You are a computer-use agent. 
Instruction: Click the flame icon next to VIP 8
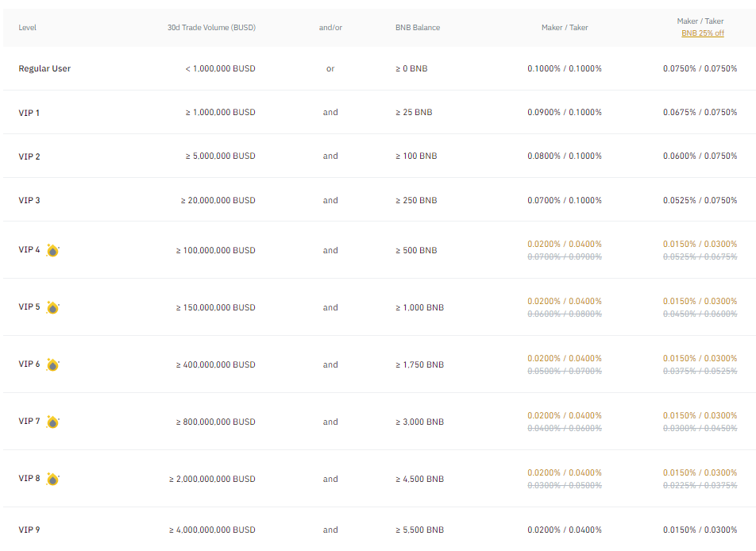pos(52,480)
